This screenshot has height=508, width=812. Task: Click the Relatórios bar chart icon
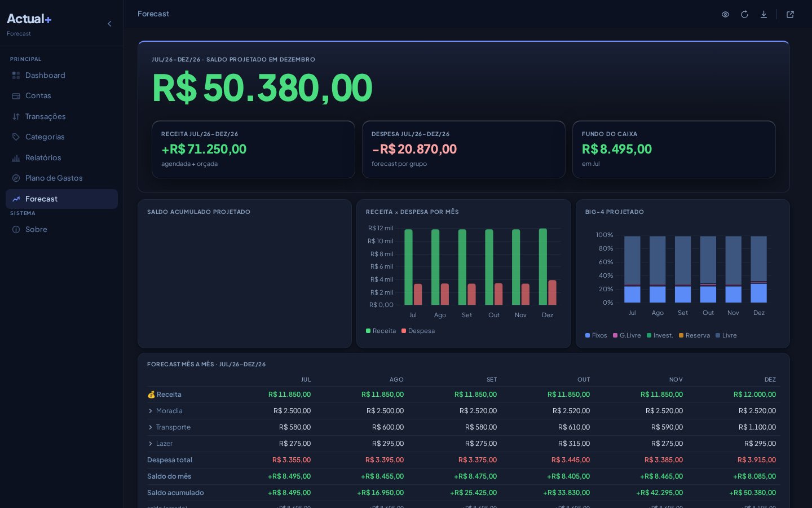(x=16, y=157)
